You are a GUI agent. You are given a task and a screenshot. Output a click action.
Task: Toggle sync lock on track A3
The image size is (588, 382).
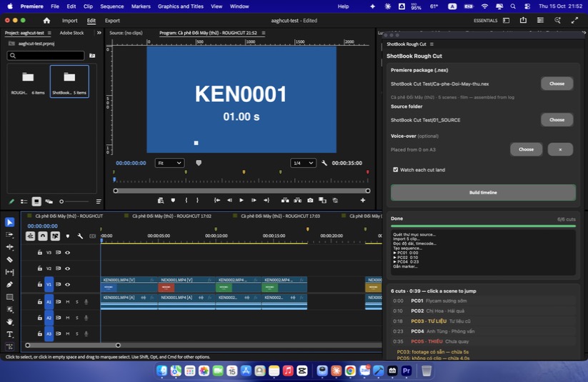click(58, 333)
